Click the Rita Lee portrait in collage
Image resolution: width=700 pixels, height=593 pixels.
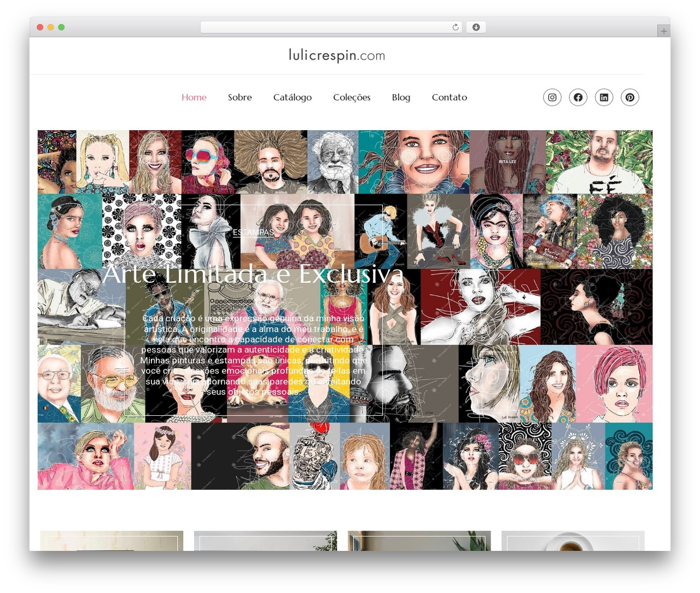[x=507, y=162]
